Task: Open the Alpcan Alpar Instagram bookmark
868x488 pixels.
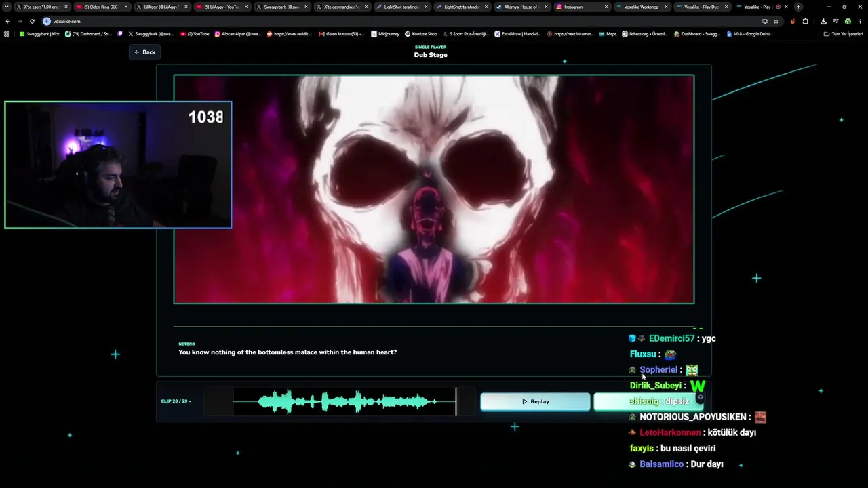Action: (237, 33)
